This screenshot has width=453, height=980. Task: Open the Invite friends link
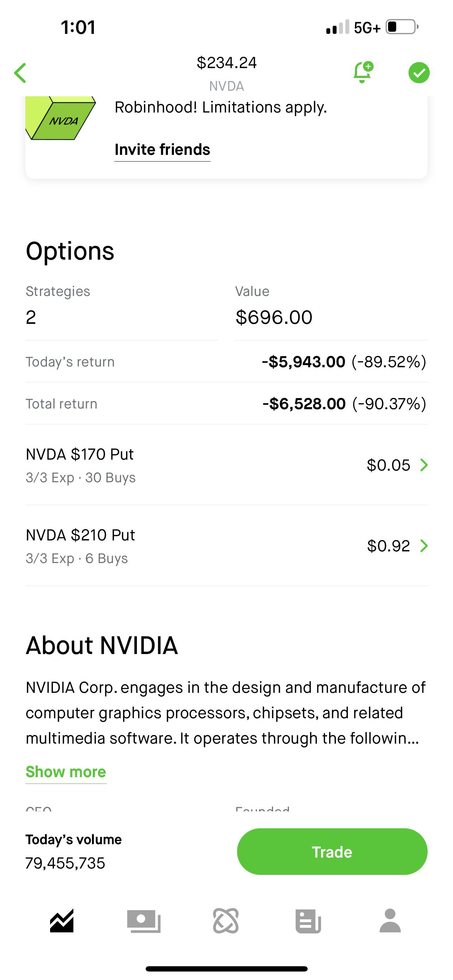click(162, 150)
